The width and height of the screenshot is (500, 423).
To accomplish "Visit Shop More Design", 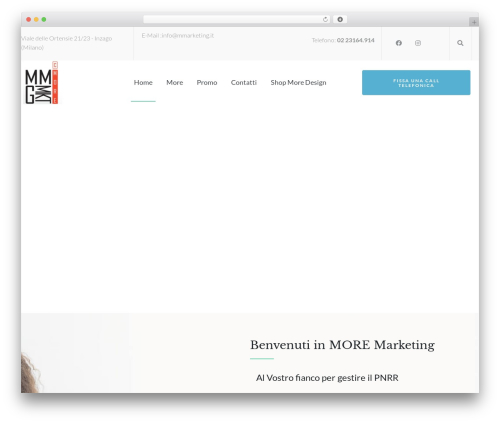I will (298, 82).
